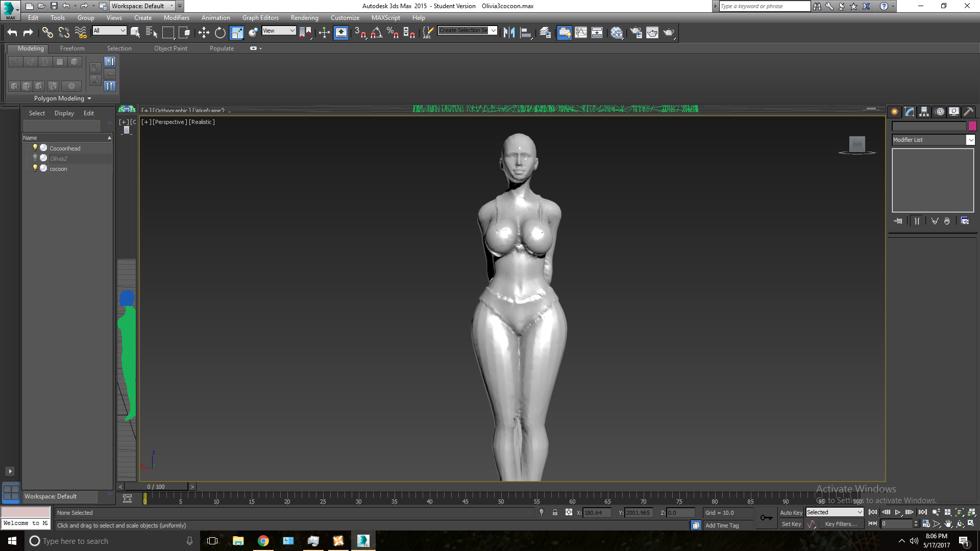Click the Align tool icon
The width and height of the screenshot is (980, 551).
pyautogui.click(x=526, y=33)
